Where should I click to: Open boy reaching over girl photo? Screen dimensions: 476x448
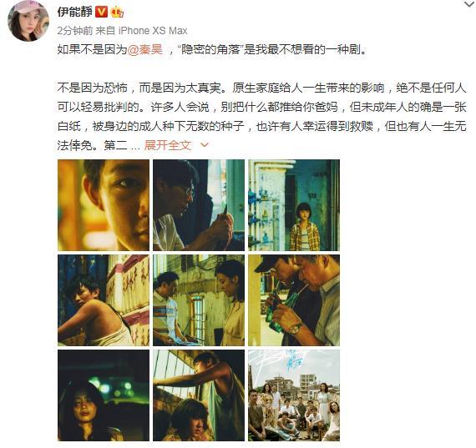tap(199, 395)
